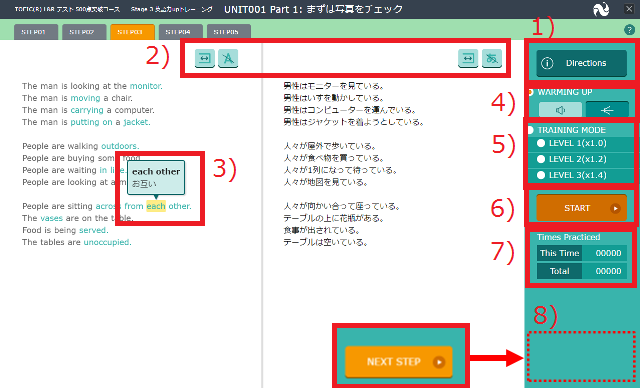Click the highlighted word "vases"
The image size is (640, 388).
[51, 218]
